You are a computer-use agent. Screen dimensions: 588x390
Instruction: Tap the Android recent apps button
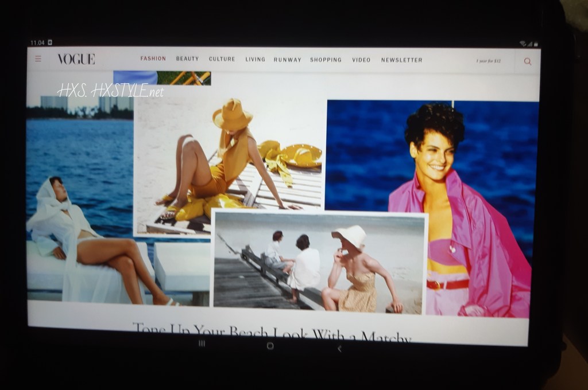(x=202, y=344)
